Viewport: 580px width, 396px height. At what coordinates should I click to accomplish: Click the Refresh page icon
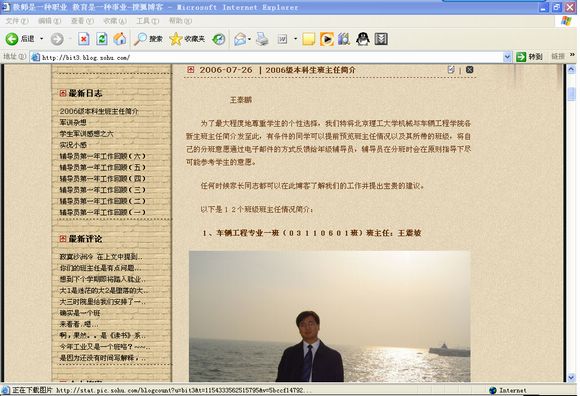(102, 39)
